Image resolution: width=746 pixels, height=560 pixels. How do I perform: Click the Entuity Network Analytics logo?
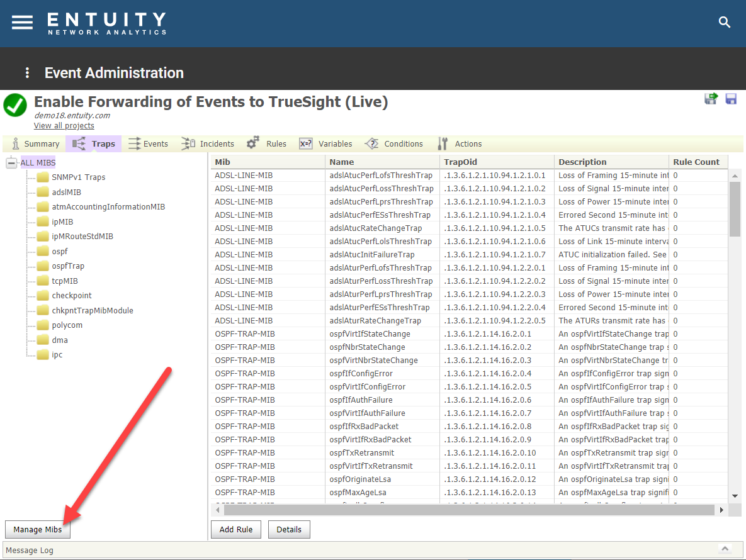[107, 23]
